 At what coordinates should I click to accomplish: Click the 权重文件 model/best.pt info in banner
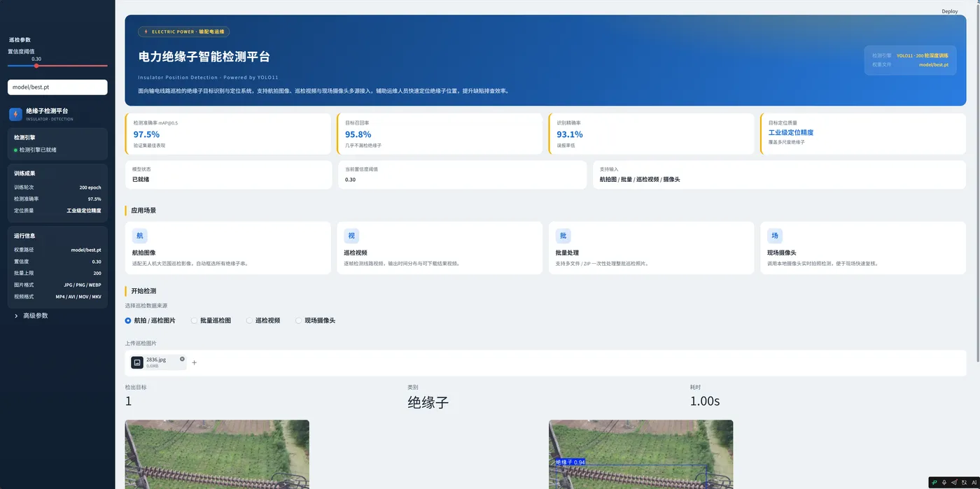click(910, 64)
